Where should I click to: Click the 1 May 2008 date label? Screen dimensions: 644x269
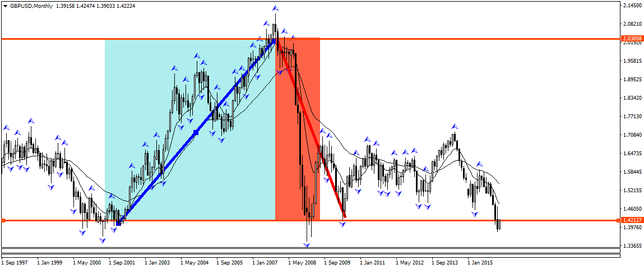302,262
